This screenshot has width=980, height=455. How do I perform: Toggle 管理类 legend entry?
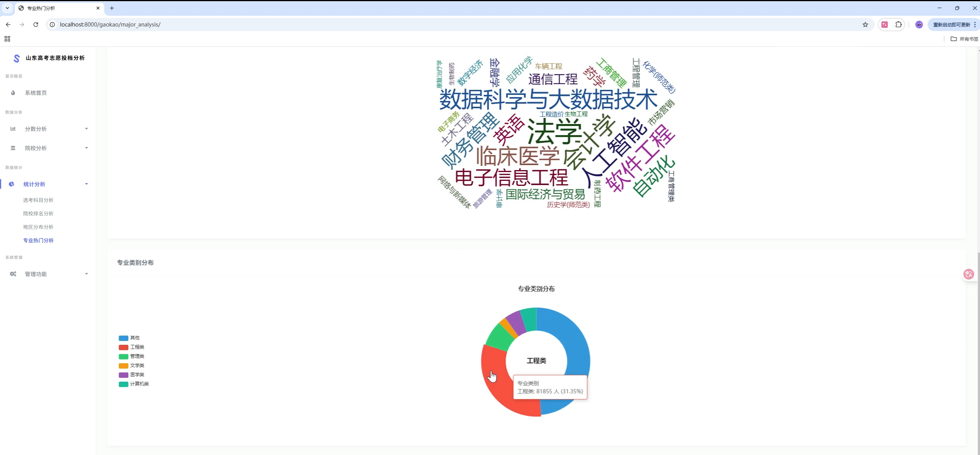coord(131,356)
